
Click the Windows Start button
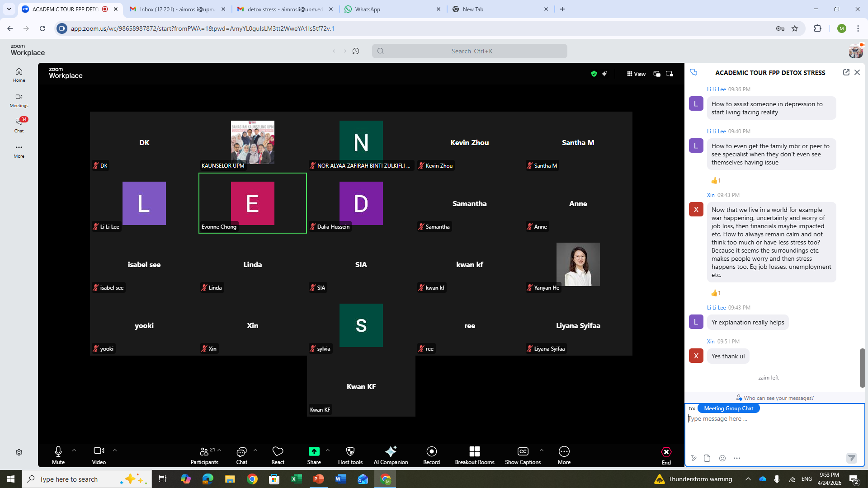point(11,479)
